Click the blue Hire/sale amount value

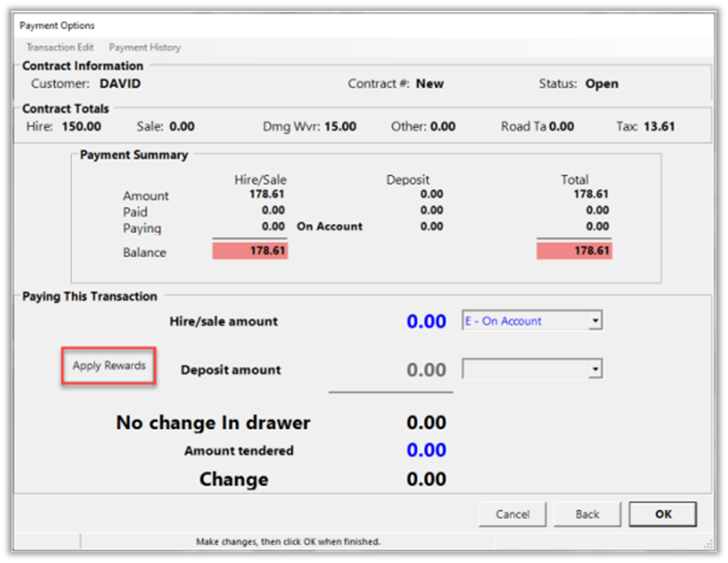pyautogui.click(x=426, y=321)
